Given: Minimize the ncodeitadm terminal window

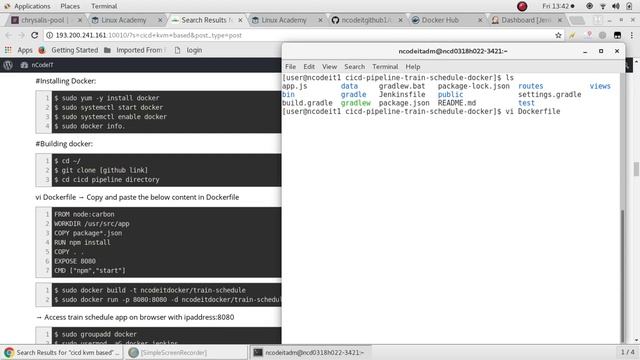Looking at the screenshot, I should coord(585,51).
